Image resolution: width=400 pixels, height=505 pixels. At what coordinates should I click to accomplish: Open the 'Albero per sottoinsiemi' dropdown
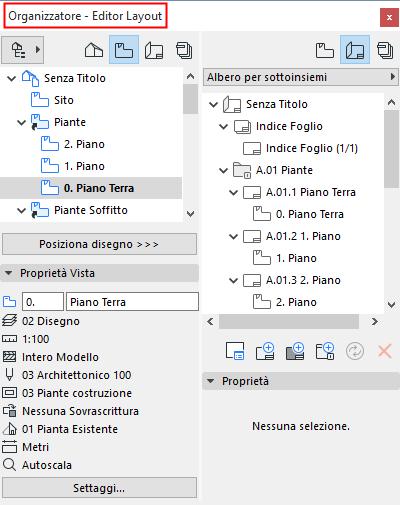[x=301, y=77]
